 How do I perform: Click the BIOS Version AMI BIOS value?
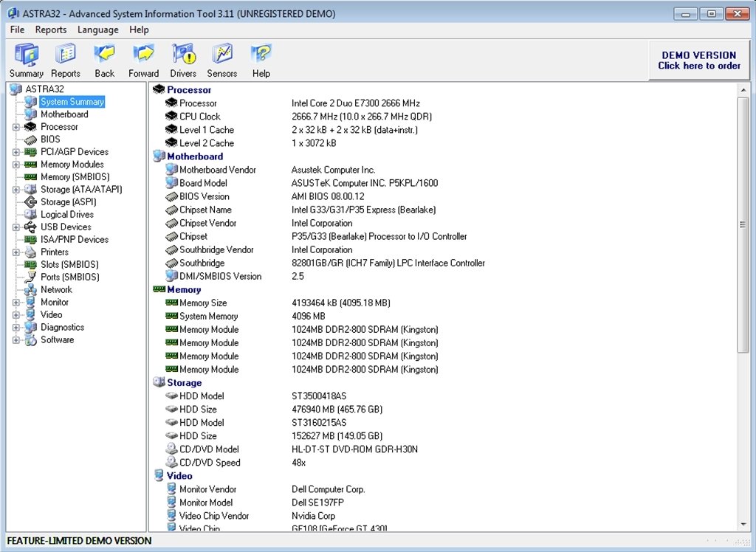(x=328, y=196)
